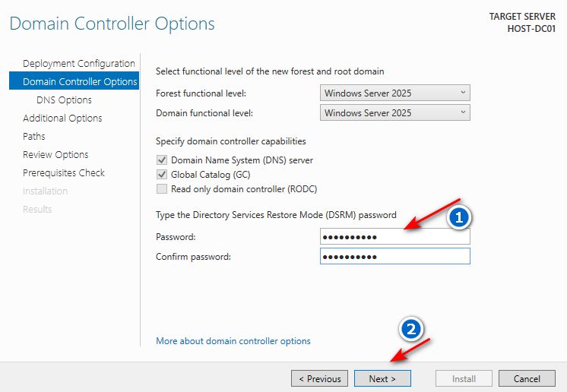The width and height of the screenshot is (567, 392).
Task: Click the blue number 1 annotation badge
Action: point(458,217)
